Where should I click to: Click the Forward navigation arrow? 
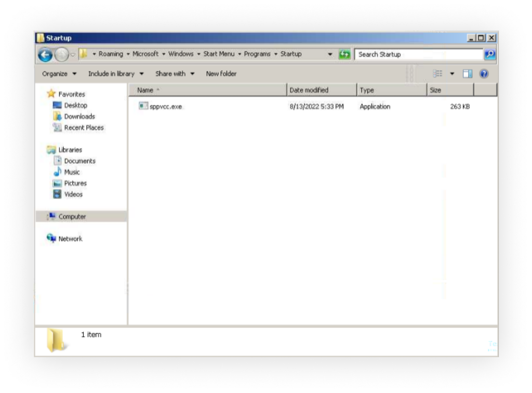62,54
